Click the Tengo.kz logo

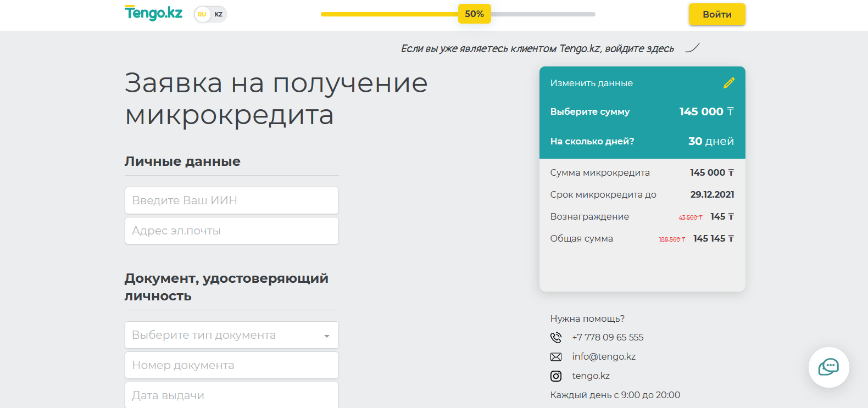(153, 13)
